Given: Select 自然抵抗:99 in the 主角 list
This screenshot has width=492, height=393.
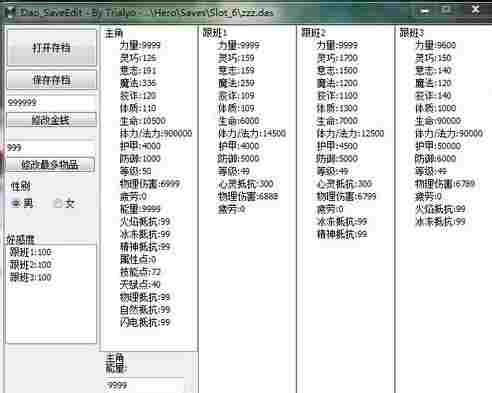Looking at the screenshot, I should click(145, 310).
